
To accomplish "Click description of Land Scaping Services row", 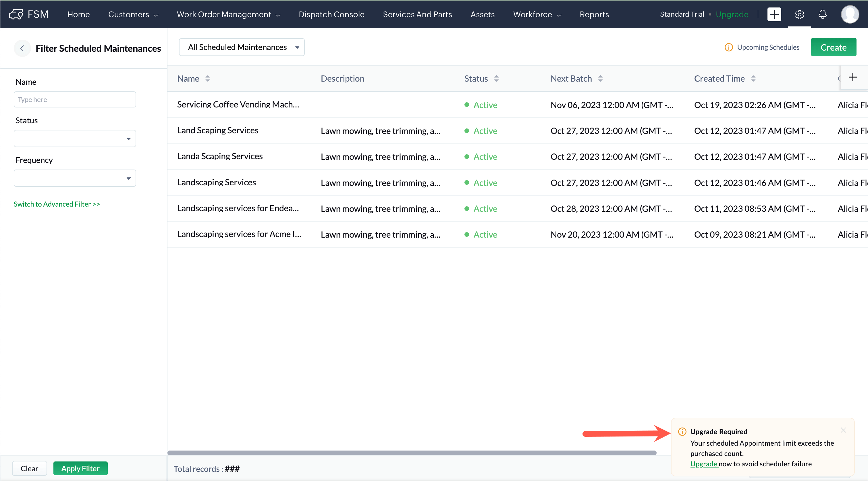I will coord(380,131).
